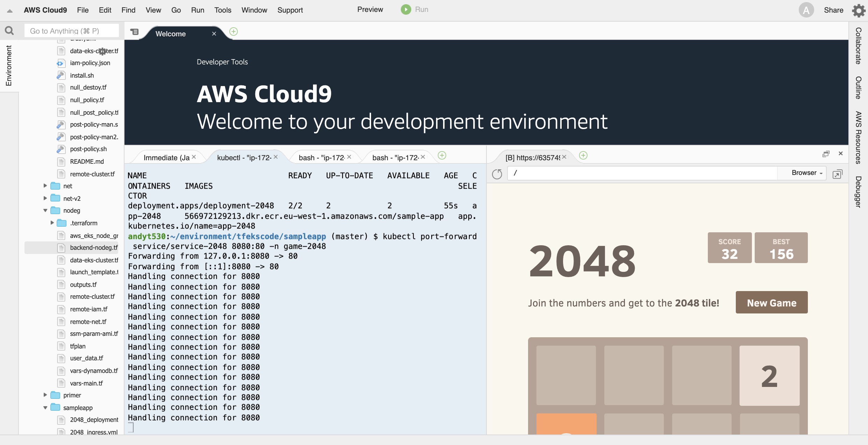Open the View menu
868x445 pixels.
pos(153,10)
